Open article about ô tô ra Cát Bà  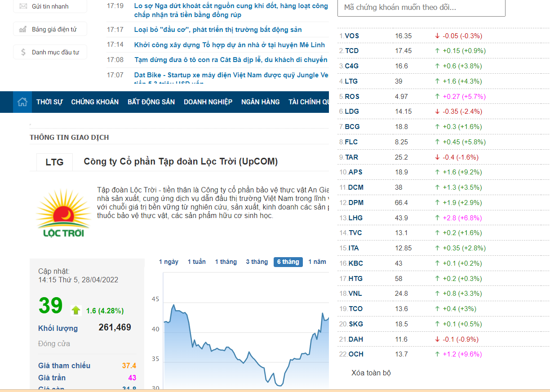pos(231,60)
